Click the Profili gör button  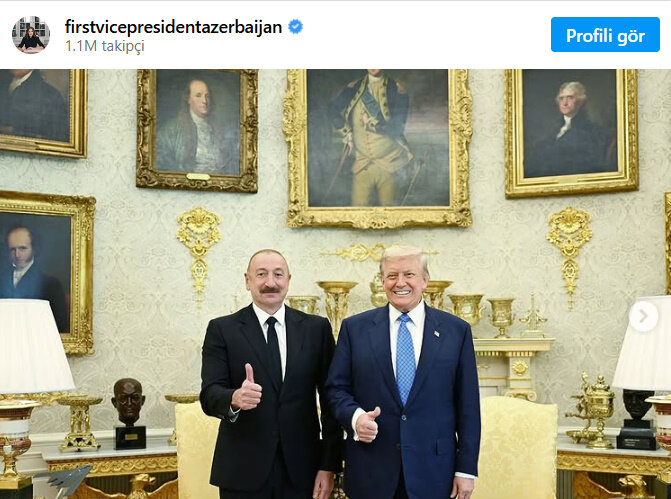[605, 35]
